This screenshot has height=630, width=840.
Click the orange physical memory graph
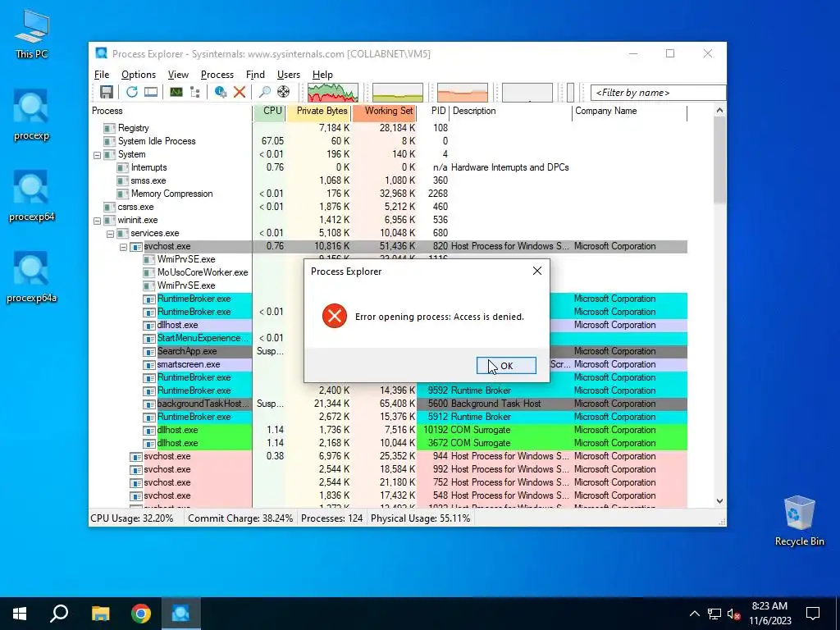(x=463, y=92)
